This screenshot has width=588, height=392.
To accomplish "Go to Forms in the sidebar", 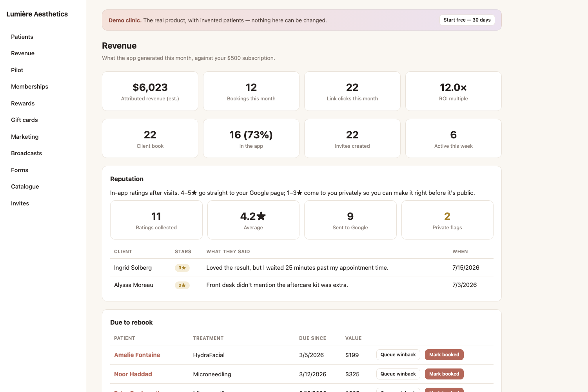I will point(20,170).
